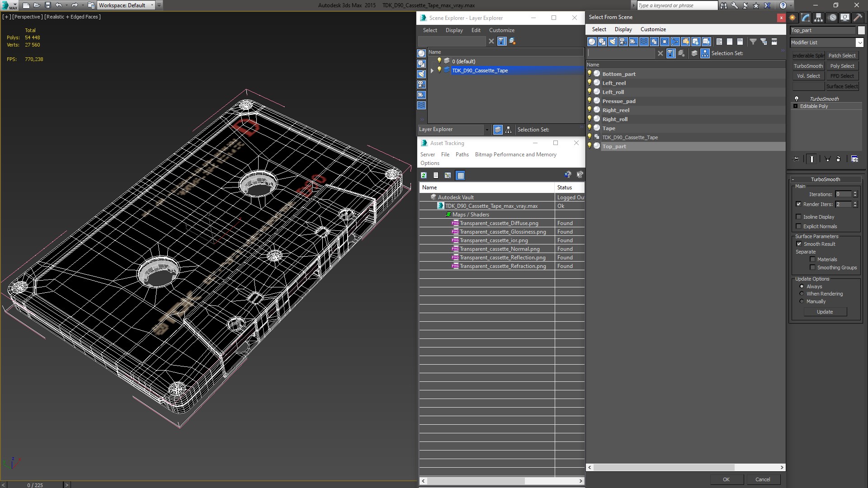Click Refresh icon in Asset Tracking toolbar
The width and height of the screenshot is (868, 488).
pyautogui.click(x=424, y=175)
